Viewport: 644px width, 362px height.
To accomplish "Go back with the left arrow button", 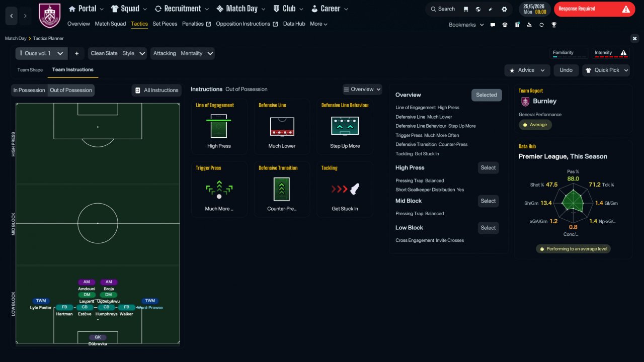I will click(x=12, y=16).
